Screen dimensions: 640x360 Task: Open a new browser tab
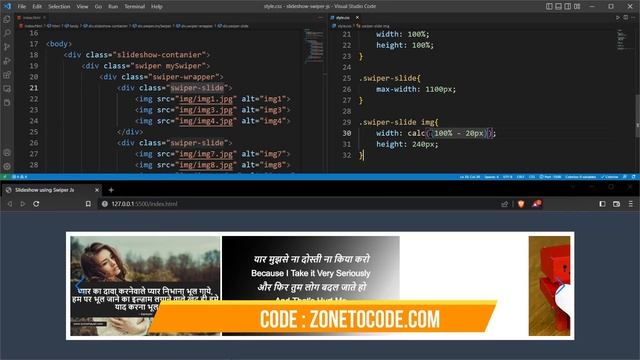pyautogui.click(x=111, y=190)
